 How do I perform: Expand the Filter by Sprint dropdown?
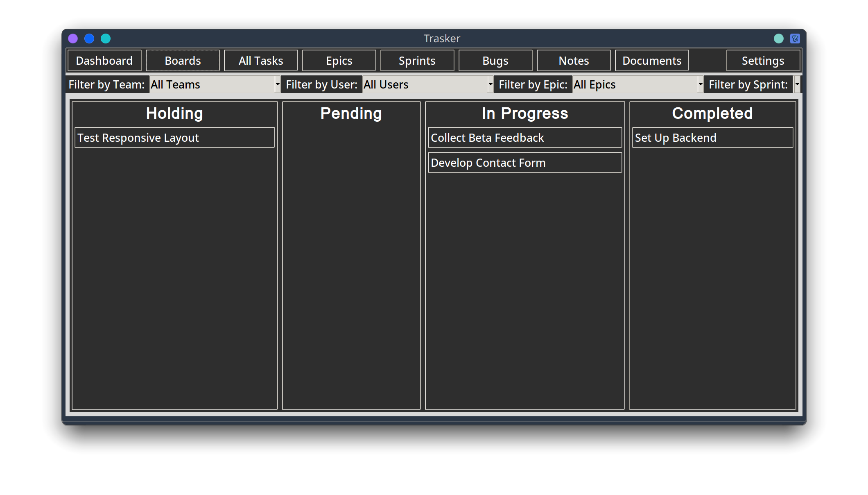(797, 84)
